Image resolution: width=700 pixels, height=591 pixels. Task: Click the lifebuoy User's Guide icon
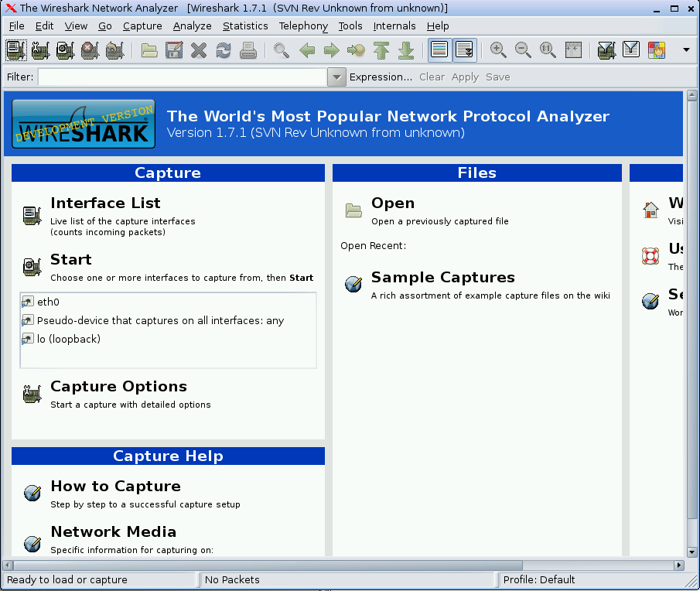pos(650,256)
